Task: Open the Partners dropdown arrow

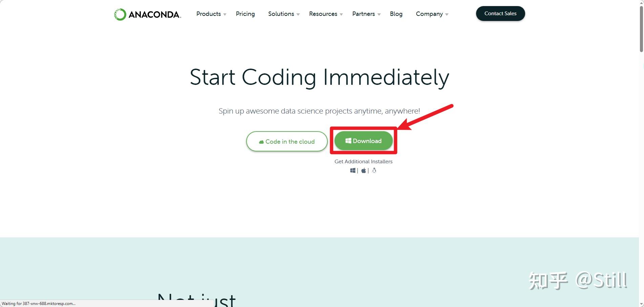Action: 379,14
